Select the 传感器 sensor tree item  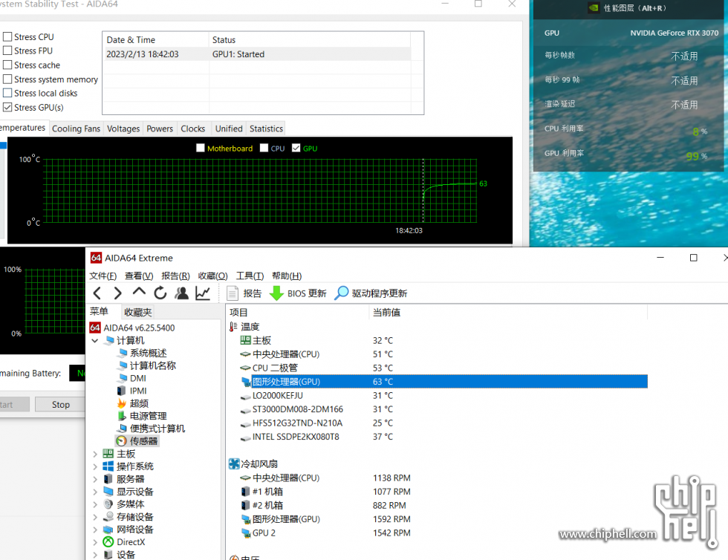[x=137, y=440]
